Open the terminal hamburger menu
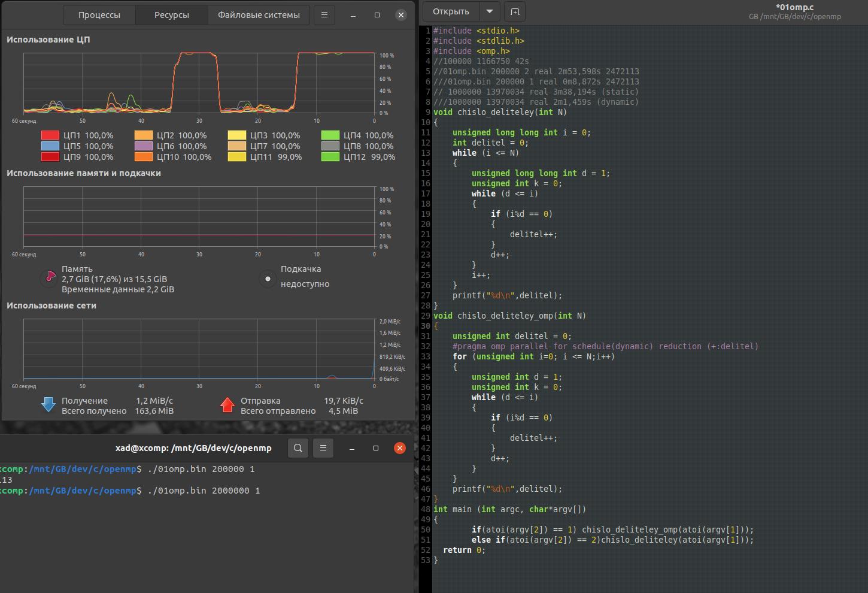This screenshot has width=868, height=593. point(323,448)
